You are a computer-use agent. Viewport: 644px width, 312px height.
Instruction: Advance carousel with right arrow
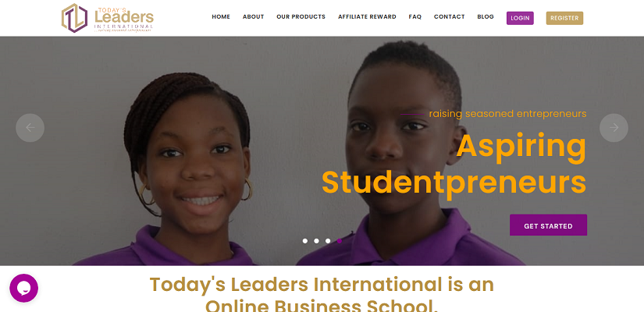tap(614, 128)
